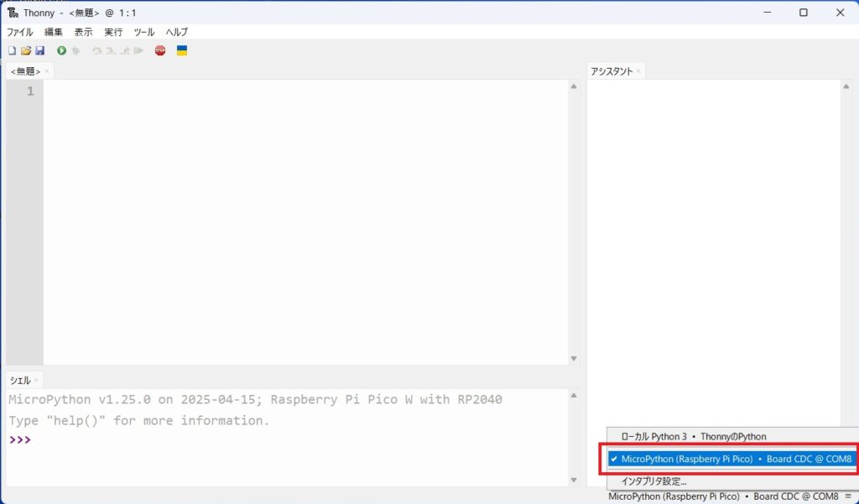Select the シェル tab
859x504 pixels.
click(20, 380)
